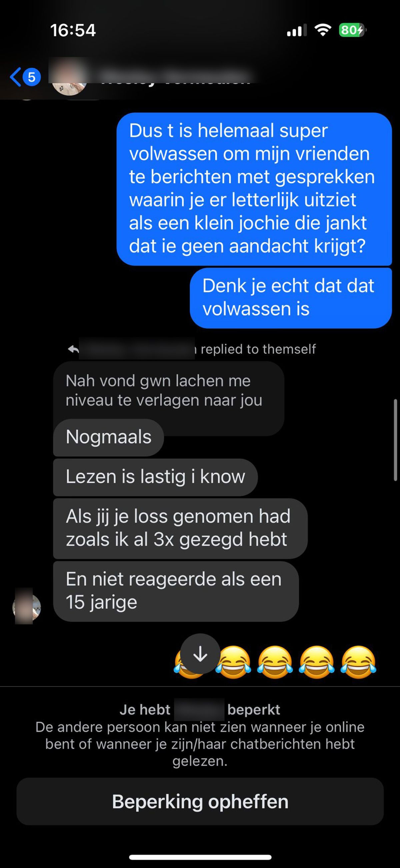The width and height of the screenshot is (400, 868).
Task: Open the blurred contact name in header
Action: click(x=176, y=76)
